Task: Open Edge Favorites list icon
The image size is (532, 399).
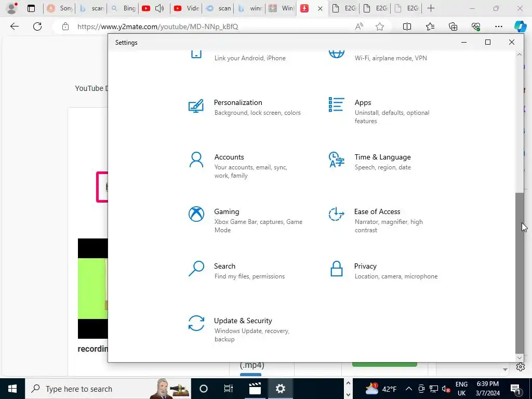Action: [x=430, y=26]
